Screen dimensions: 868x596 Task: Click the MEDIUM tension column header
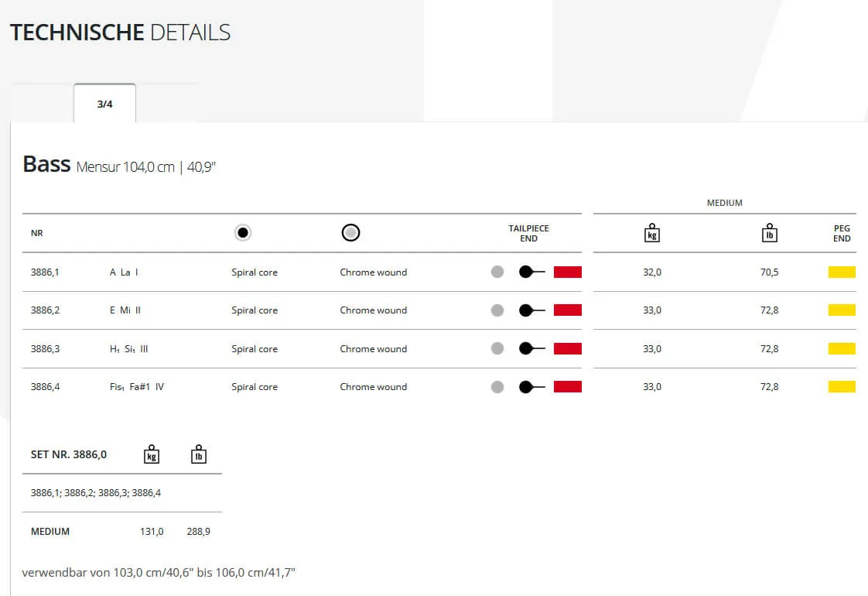[x=724, y=203]
